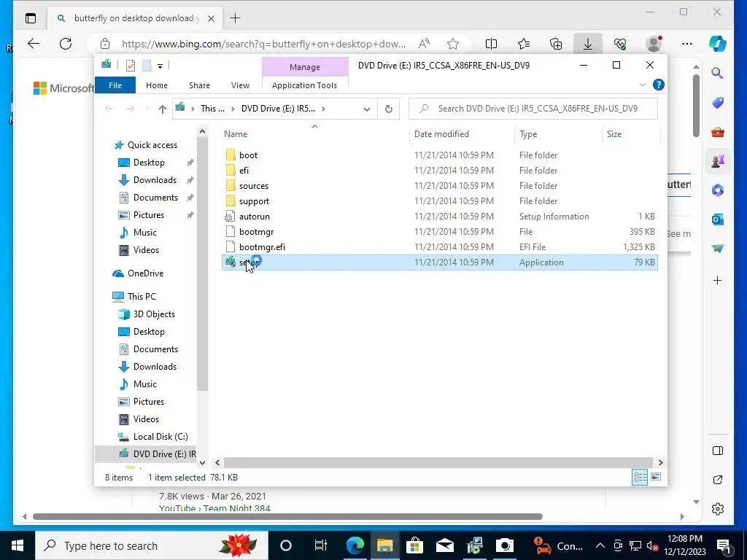Click navigation pane scroll down arrow
Viewport: 747px width, 560px height.
[203, 462]
